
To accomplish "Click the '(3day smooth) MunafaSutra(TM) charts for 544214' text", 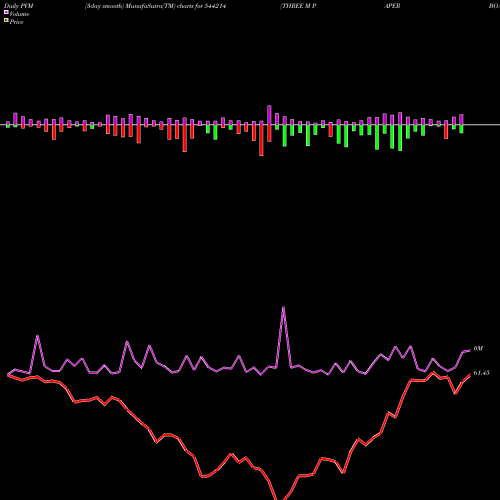I will (x=155, y=6).
